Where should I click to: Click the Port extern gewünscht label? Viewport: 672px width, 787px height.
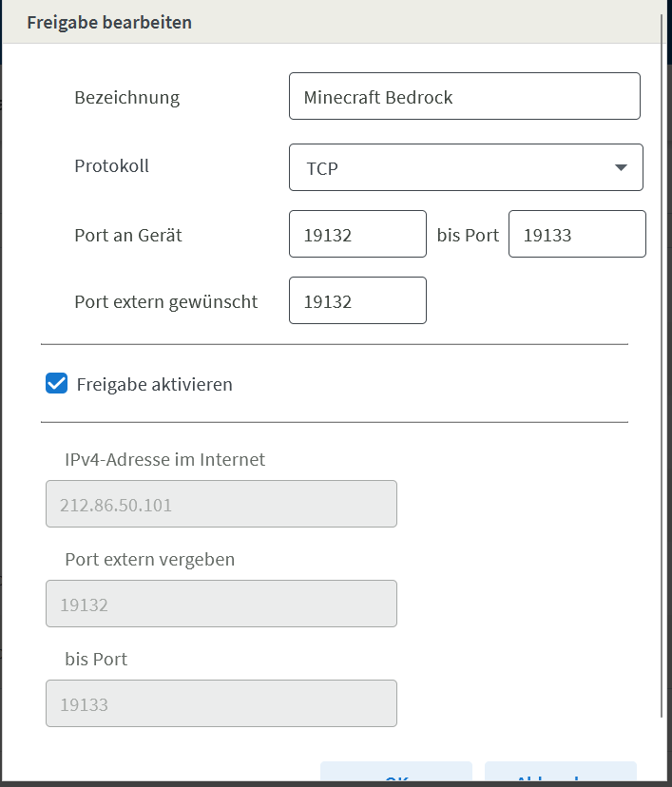[166, 302]
